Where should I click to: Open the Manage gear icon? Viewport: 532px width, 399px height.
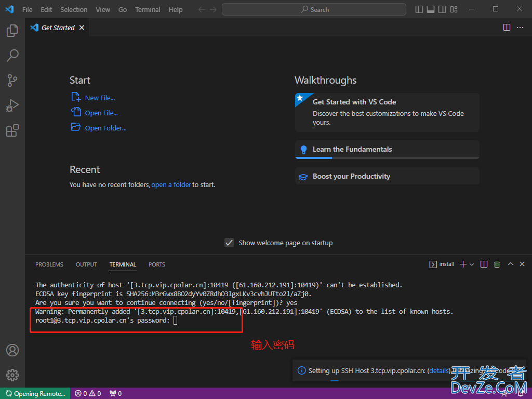(12, 375)
